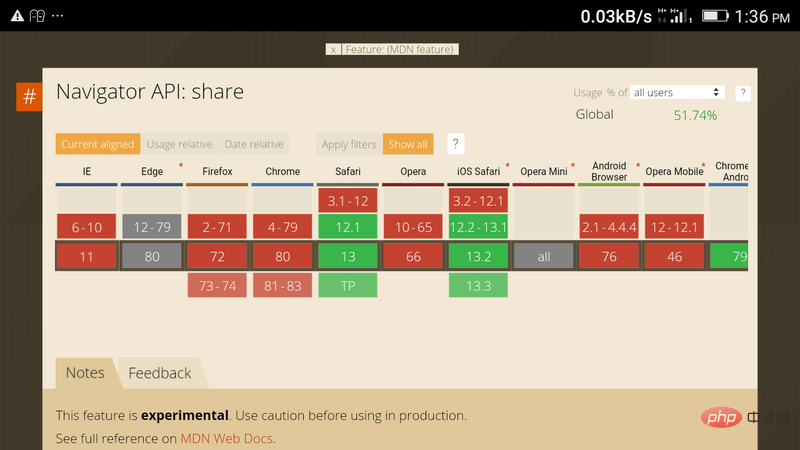Click the red asterisk next to iOS Safari
Viewport: 800px width, 450px height.
tap(507, 165)
